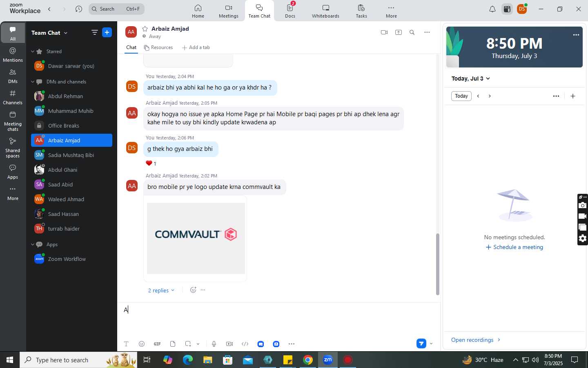Open recordings link
Viewport: 588px width, 368px height.
point(476,340)
